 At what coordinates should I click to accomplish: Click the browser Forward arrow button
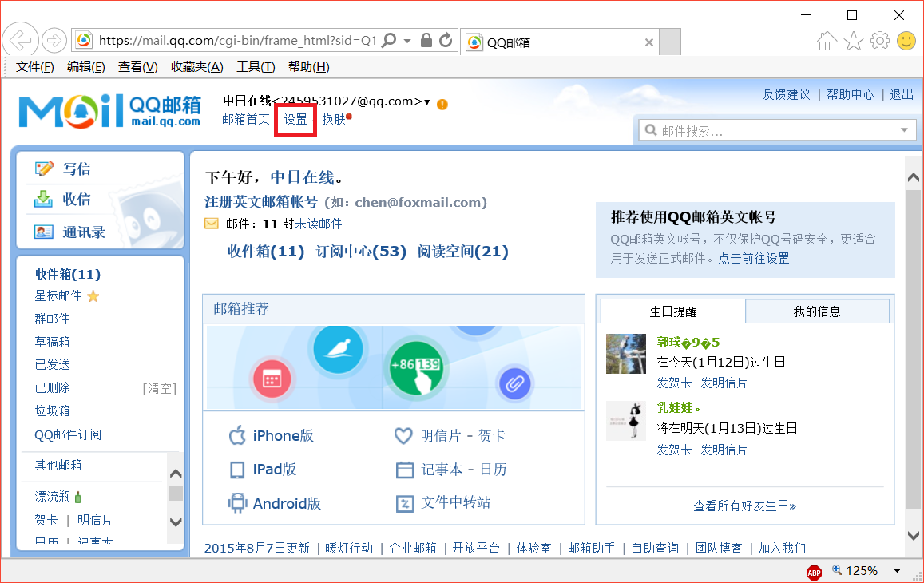pos(54,40)
